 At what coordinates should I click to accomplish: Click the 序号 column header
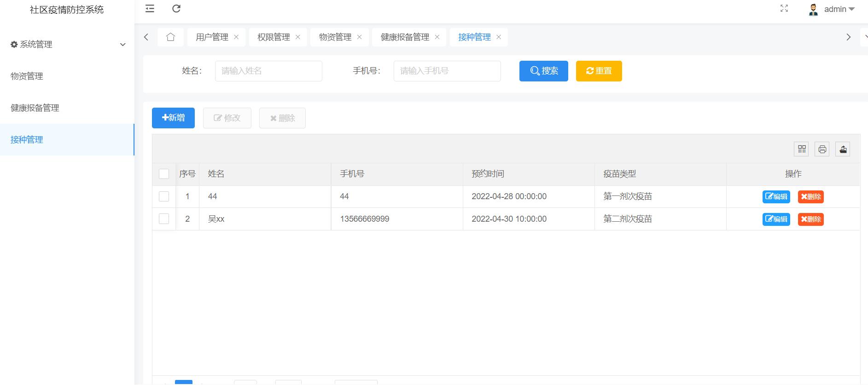[x=187, y=174]
